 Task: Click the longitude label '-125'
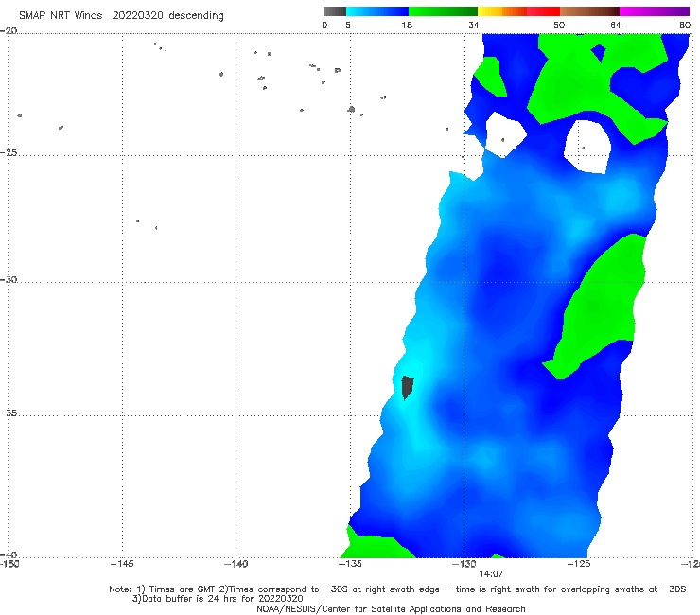(x=579, y=564)
